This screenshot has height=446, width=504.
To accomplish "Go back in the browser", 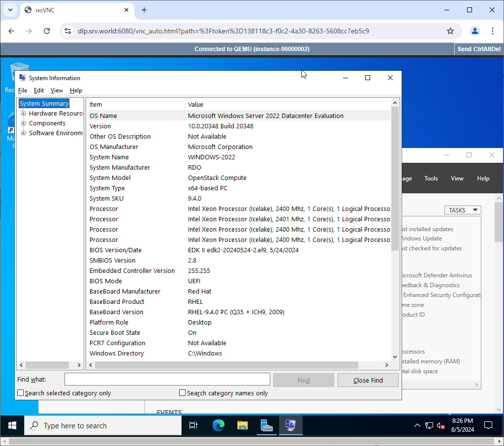I will coord(12,31).
